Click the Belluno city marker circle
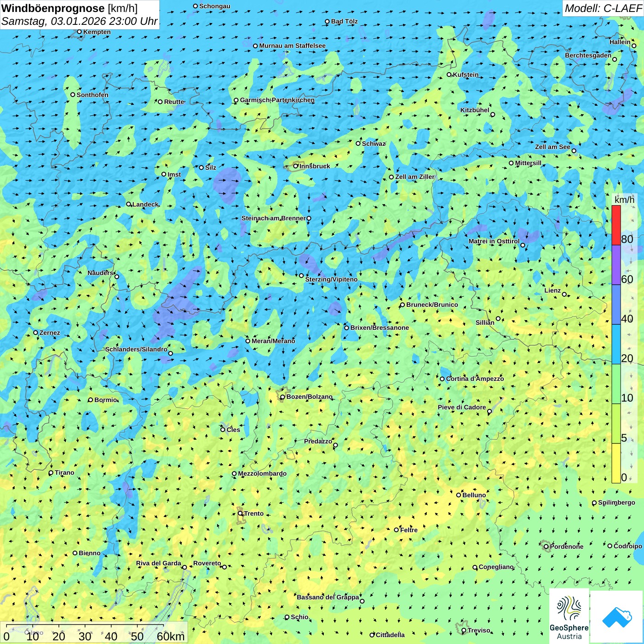The height and width of the screenshot is (644, 644). 458,495
